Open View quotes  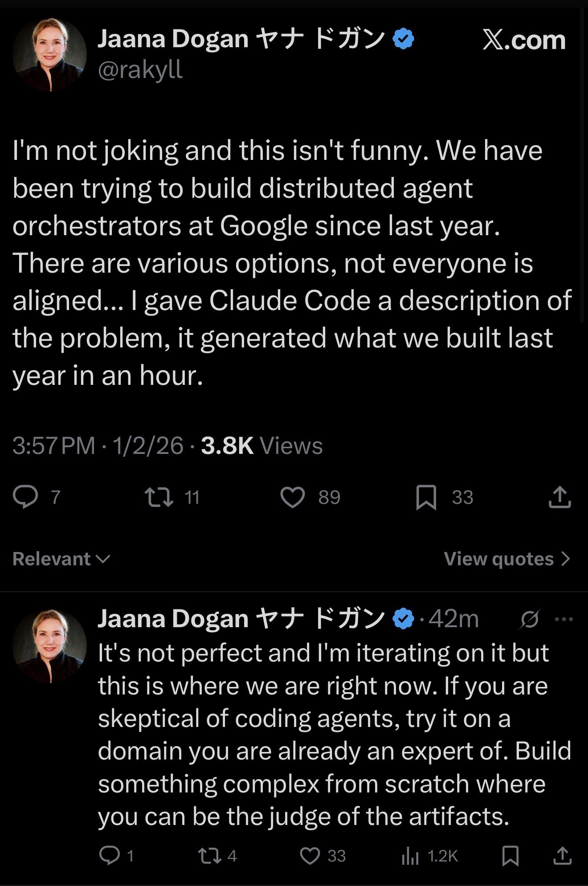coord(507,559)
